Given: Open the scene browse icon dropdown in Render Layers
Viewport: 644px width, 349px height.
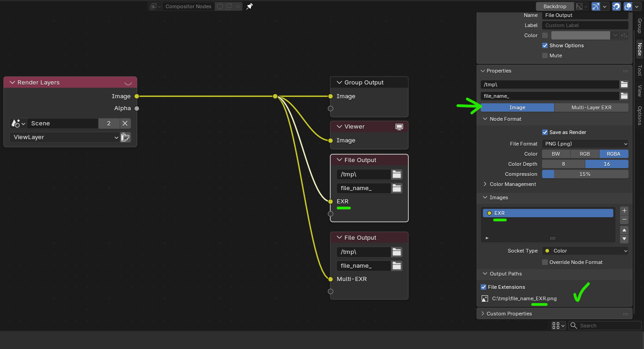Looking at the screenshot, I should point(18,124).
